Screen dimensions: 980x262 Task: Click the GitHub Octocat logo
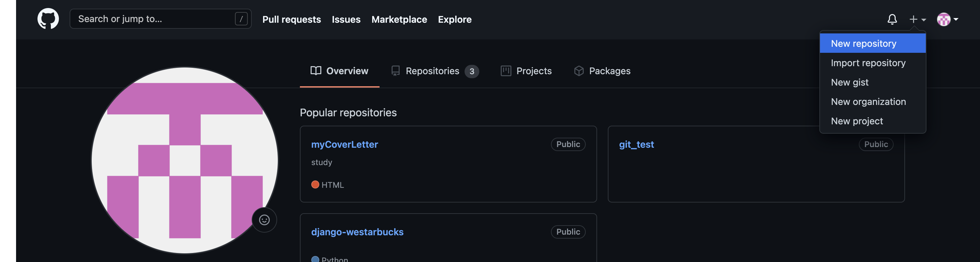tap(48, 19)
